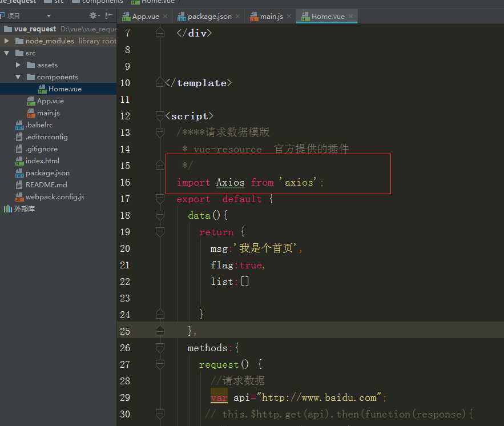This screenshot has width=504, height=426.
Task: Switch to the App.vue editor tab
Action: pos(146,16)
